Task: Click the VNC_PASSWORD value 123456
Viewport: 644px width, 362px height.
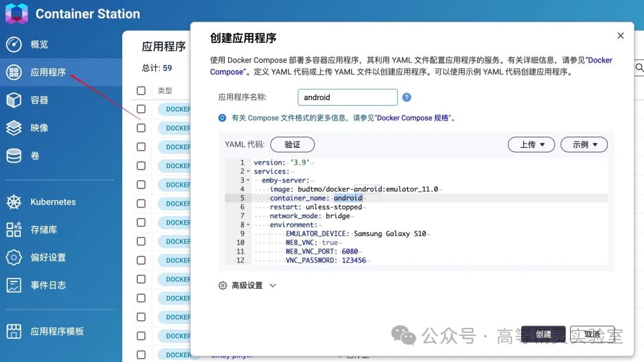Action: (x=354, y=261)
